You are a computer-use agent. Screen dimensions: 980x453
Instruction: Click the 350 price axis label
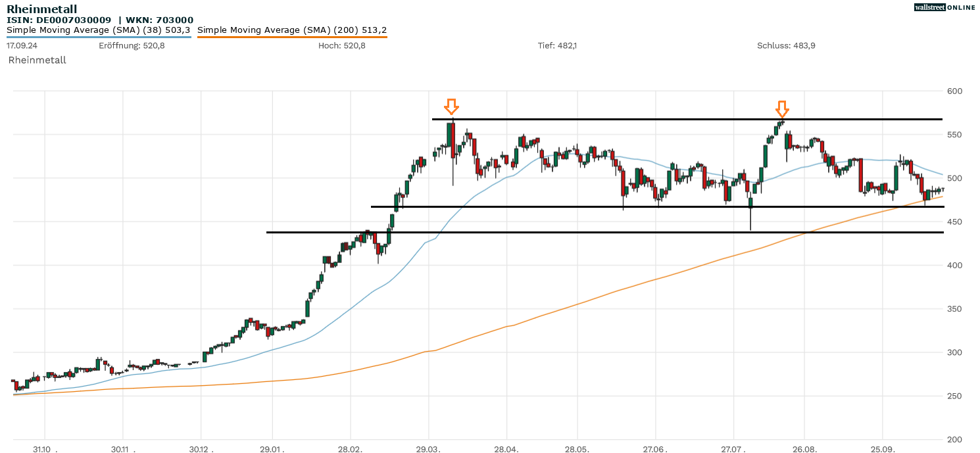coord(954,309)
